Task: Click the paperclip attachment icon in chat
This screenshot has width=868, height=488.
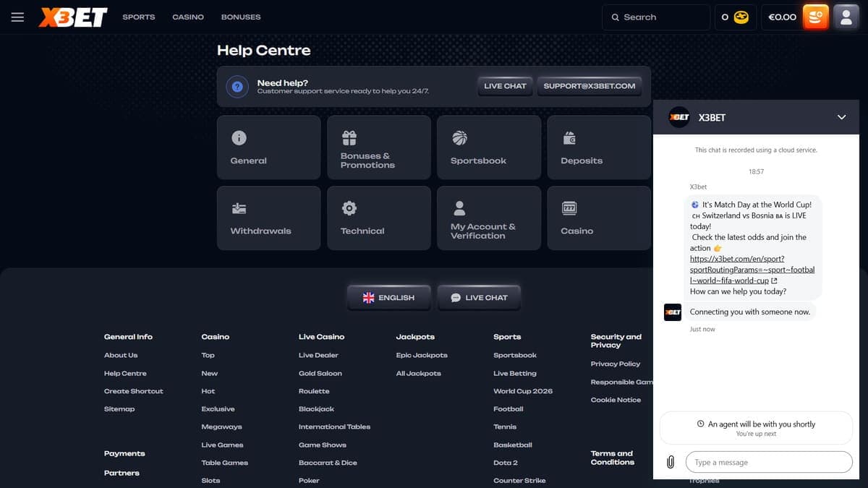Action: 671,462
